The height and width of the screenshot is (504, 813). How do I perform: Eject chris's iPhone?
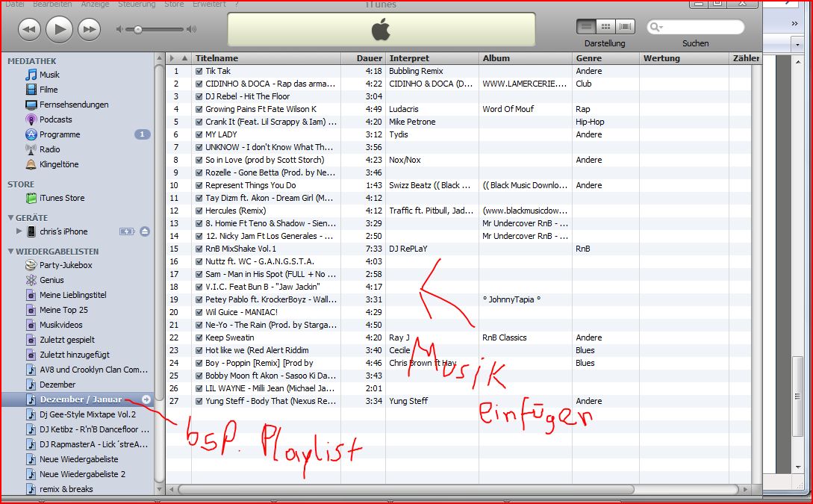coord(145,231)
